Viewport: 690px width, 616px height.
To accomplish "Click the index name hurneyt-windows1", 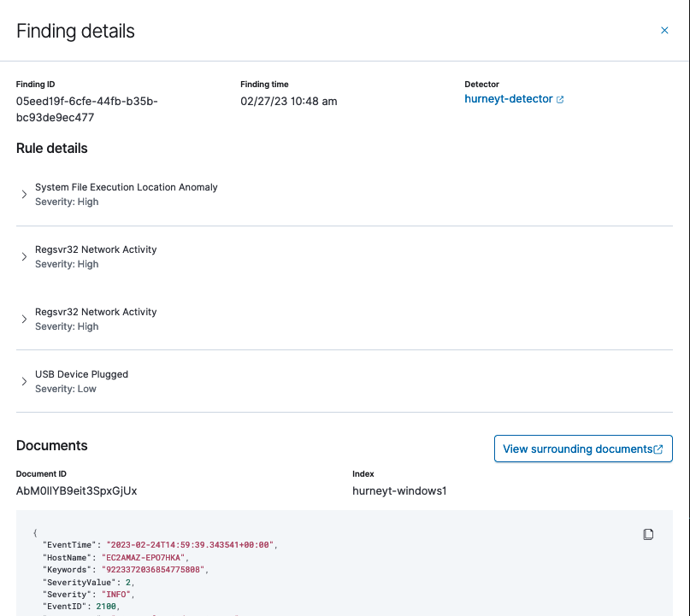I will pos(399,490).
